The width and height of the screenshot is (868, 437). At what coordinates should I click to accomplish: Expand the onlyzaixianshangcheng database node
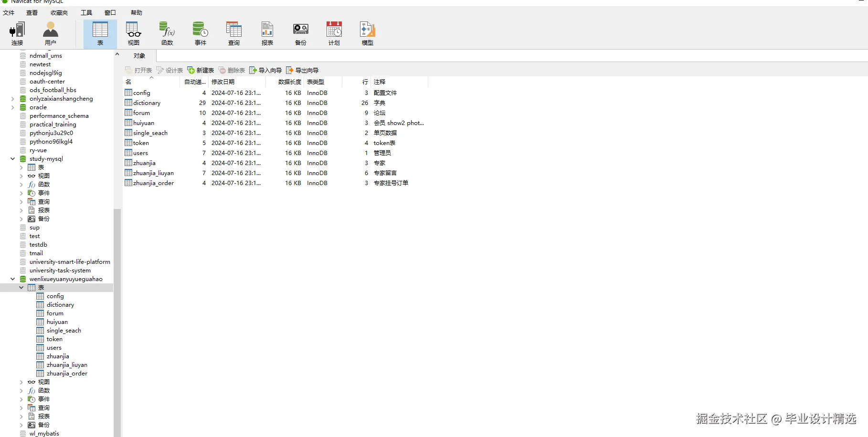click(x=13, y=99)
